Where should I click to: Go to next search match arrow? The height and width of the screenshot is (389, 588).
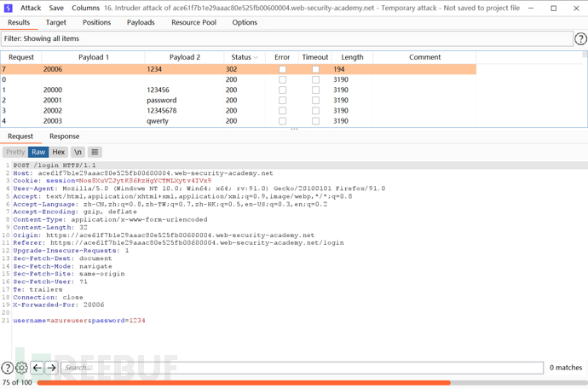(51, 368)
